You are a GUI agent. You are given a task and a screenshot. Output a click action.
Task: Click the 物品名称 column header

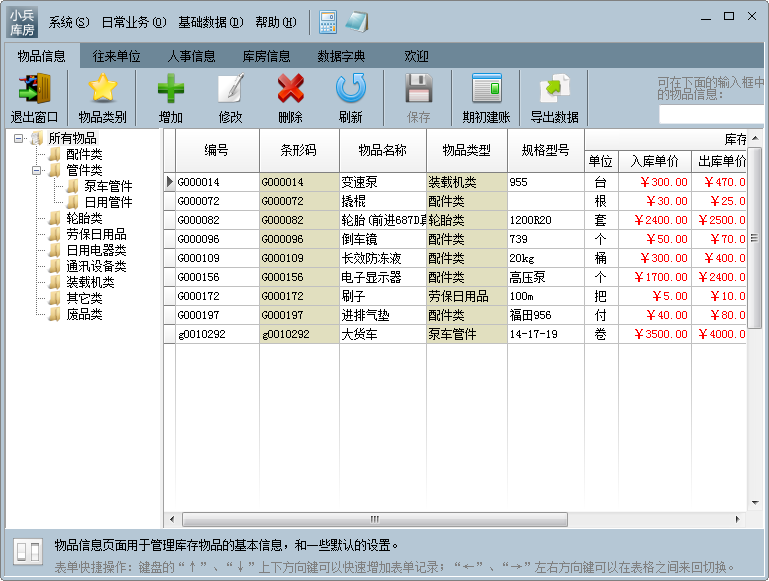tap(383, 150)
